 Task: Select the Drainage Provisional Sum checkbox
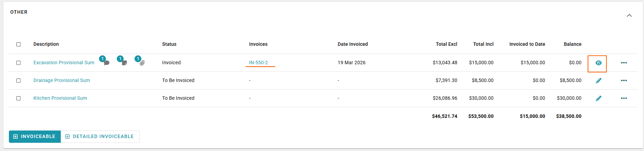coord(18,81)
